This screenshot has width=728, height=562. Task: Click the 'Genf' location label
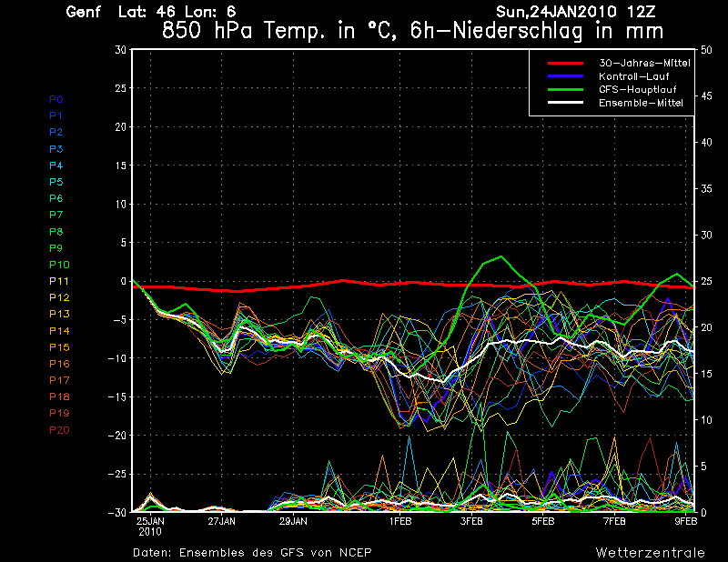pos(83,12)
